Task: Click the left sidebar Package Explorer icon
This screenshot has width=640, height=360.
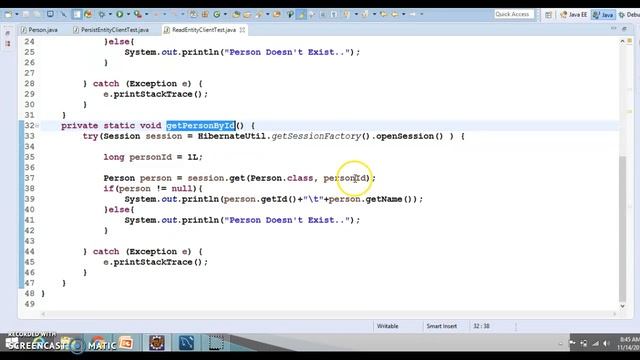Action: (x=8, y=43)
